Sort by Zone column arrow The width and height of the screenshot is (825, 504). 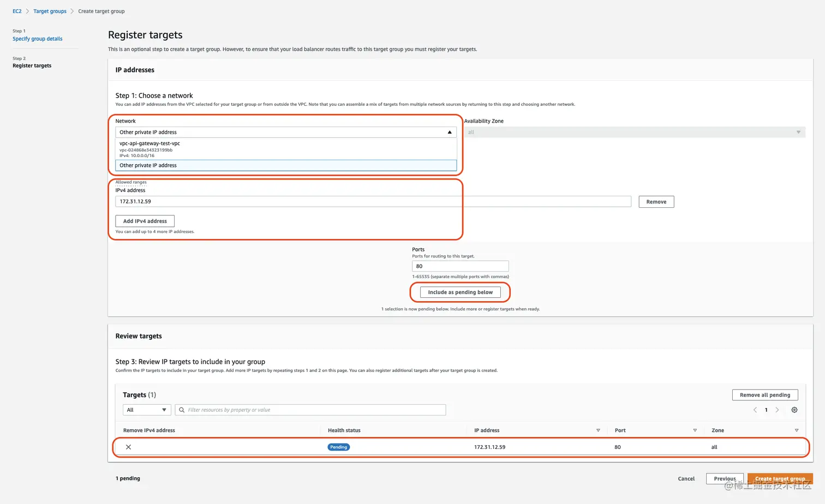(797, 430)
